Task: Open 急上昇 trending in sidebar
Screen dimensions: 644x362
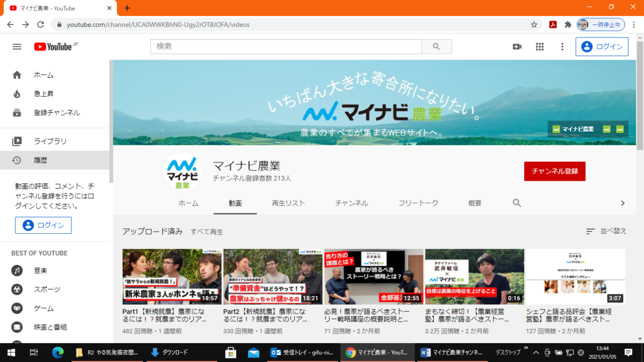Action: click(x=56, y=94)
